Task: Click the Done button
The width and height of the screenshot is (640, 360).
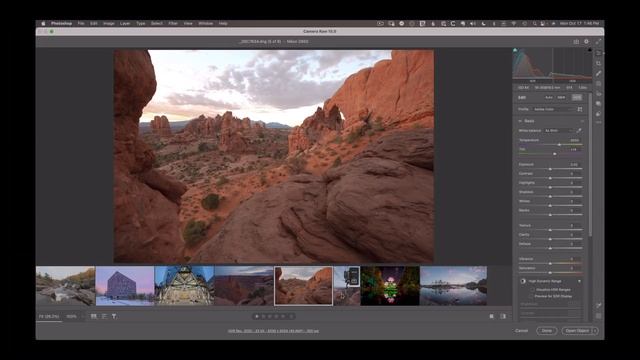Action: tap(547, 331)
